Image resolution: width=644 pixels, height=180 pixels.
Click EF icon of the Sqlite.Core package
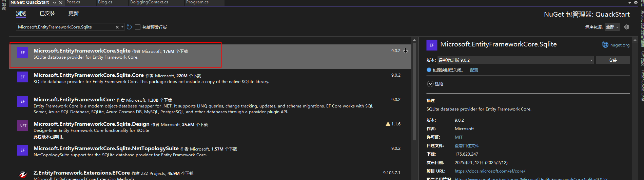coord(23,77)
